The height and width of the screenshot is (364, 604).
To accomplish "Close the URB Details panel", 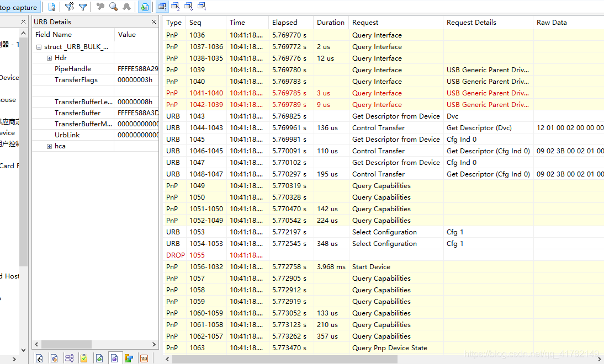I will click(x=153, y=22).
